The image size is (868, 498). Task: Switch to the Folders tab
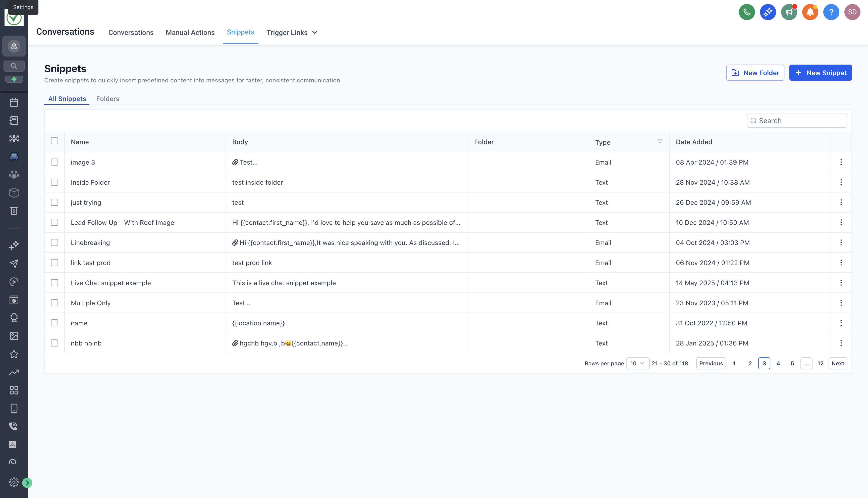click(108, 99)
